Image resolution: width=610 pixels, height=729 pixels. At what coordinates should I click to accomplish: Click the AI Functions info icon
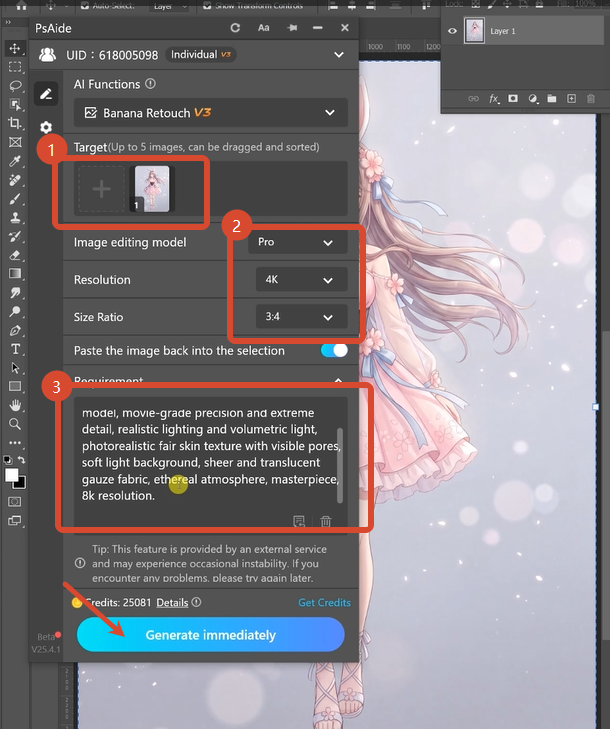pyautogui.click(x=150, y=84)
